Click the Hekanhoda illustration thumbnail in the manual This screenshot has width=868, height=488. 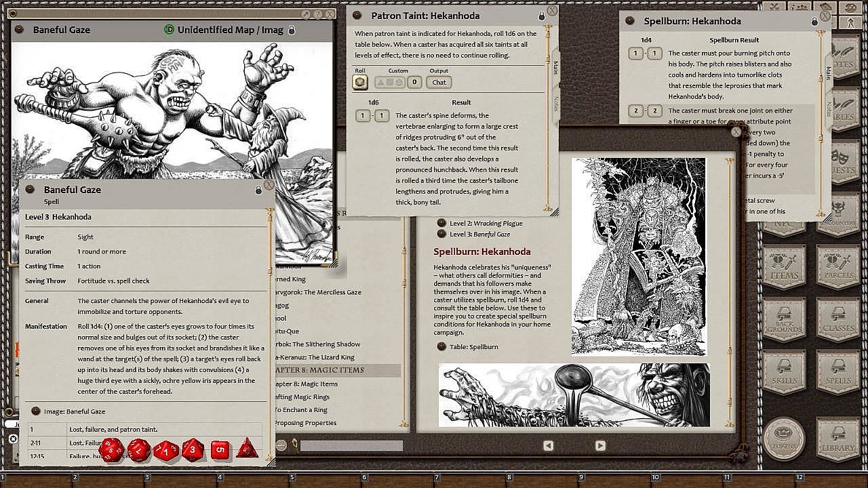tap(639, 256)
